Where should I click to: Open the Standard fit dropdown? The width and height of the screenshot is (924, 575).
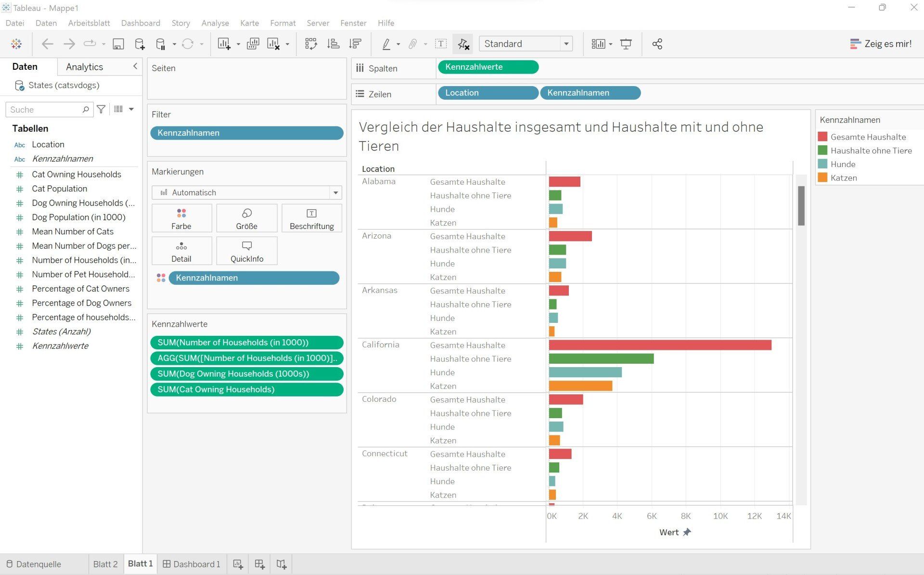pos(566,44)
